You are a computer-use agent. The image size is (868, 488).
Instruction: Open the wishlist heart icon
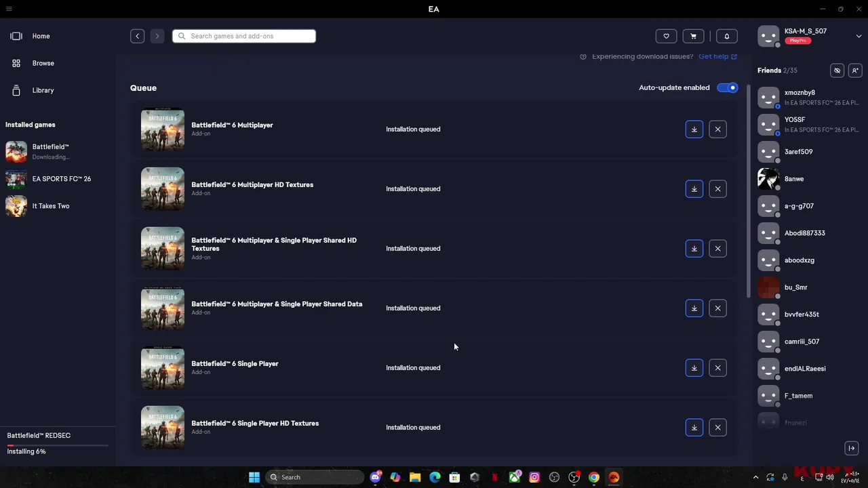(666, 36)
